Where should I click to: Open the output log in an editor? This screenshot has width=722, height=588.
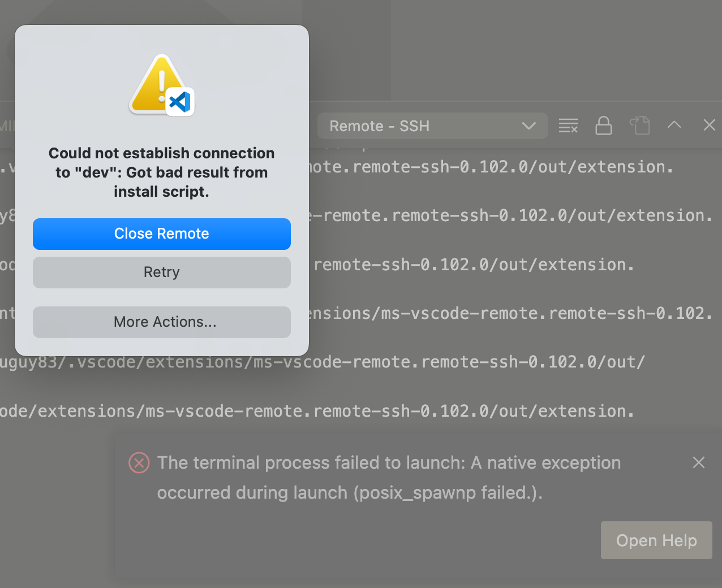coord(640,125)
